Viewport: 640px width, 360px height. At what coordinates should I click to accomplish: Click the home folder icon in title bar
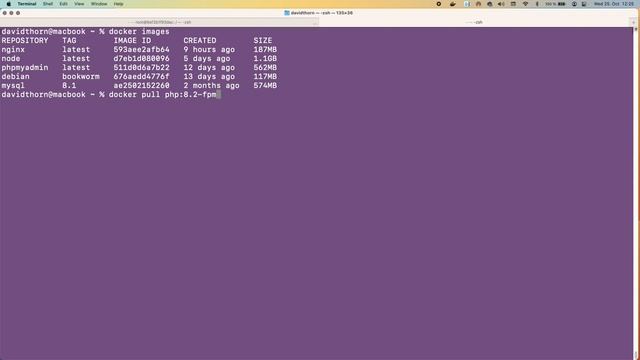point(287,13)
